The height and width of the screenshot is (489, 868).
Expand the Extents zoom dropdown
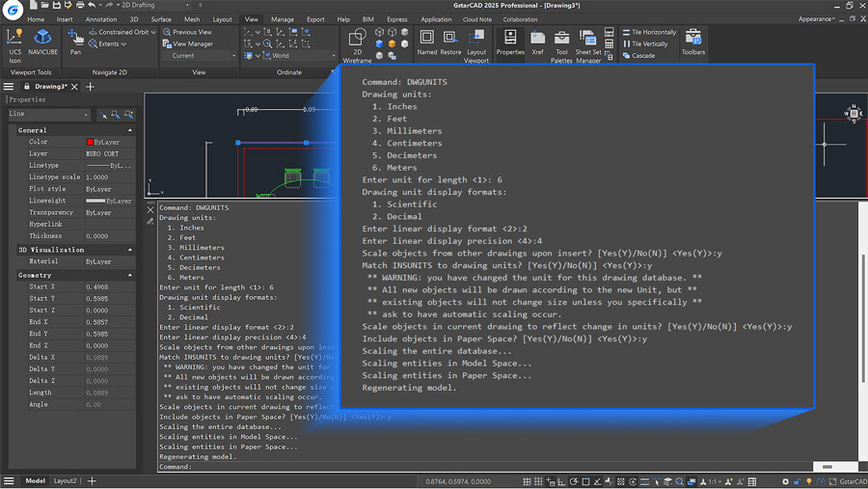coord(123,43)
